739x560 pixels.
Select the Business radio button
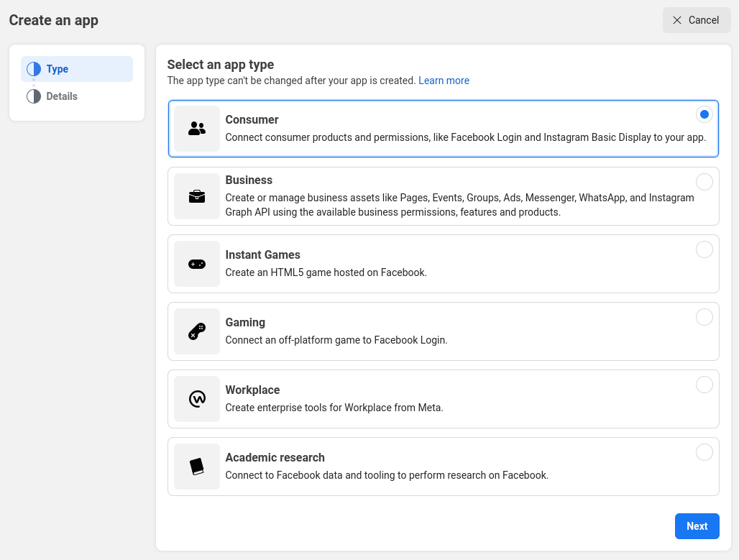click(704, 182)
